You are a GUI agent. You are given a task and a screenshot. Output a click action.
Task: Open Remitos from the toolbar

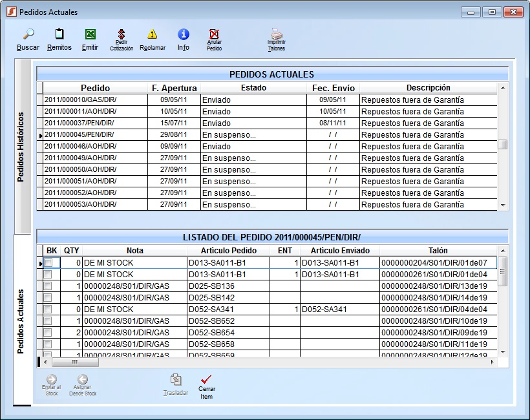[59, 35]
